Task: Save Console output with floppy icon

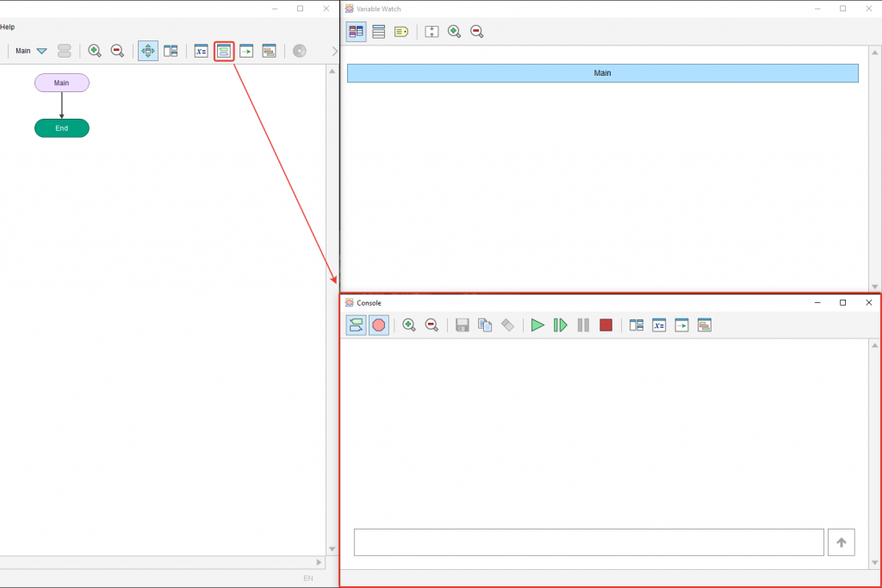Action: [463, 325]
